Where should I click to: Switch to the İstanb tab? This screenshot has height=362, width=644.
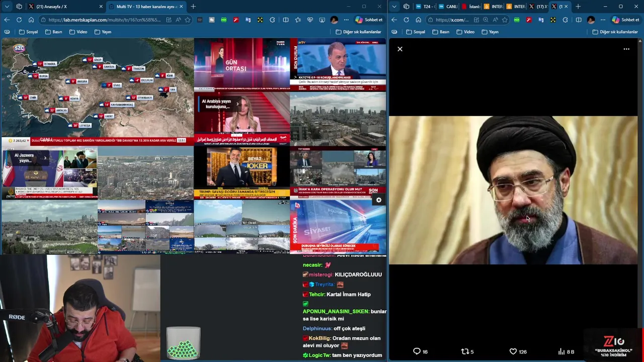point(470,7)
